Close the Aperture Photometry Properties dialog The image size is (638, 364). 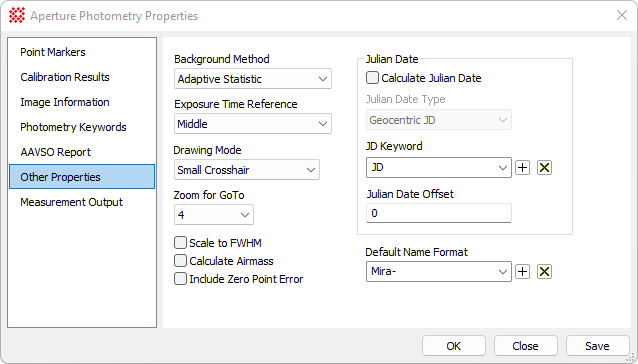(x=622, y=15)
